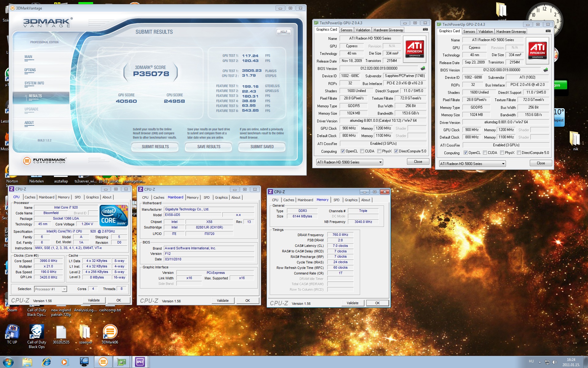588x368 pixels.
Task: Click the ATI Radeon logo in 5900 window
Action: (x=415, y=49)
